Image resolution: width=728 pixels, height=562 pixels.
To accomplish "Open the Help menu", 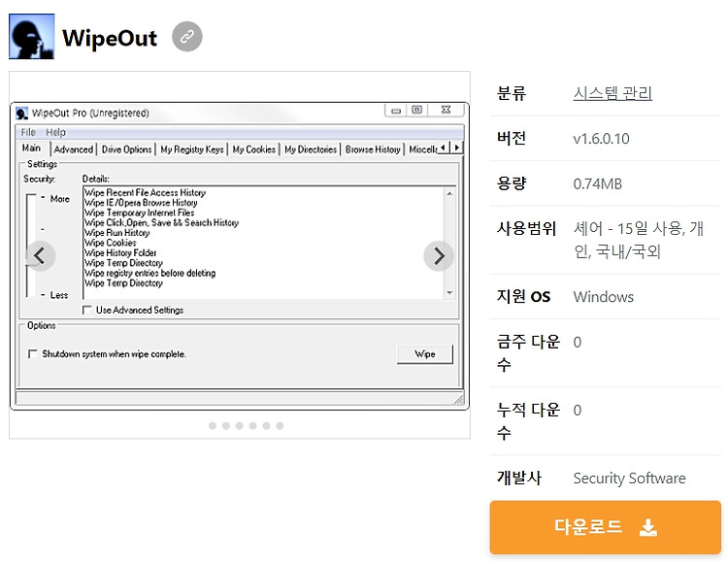I will pyautogui.click(x=55, y=132).
